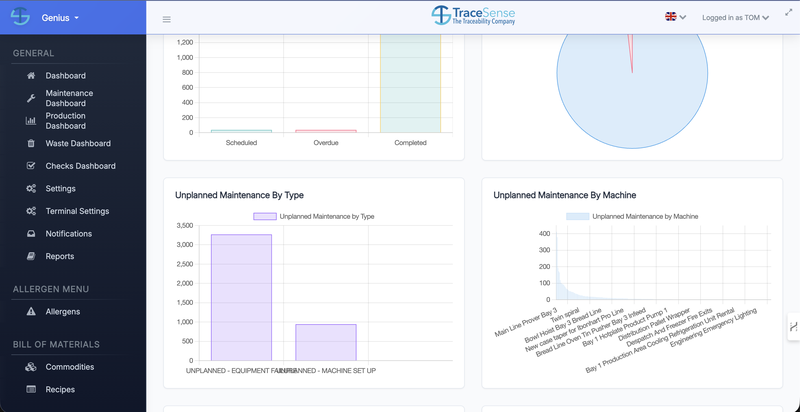The width and height of the screenshot is (800, 412).
Task: Expand the Logged in as TOM menu
Action: [735, 18]
